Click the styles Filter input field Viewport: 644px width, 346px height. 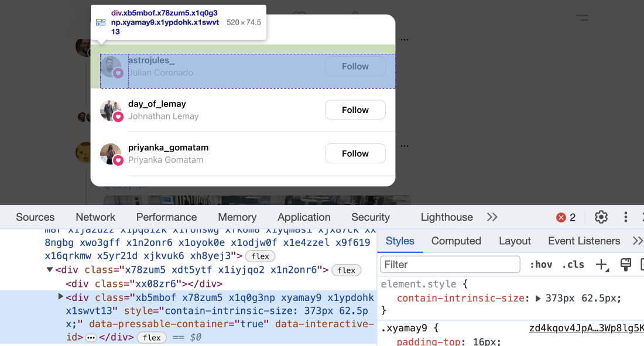[450, 265]
